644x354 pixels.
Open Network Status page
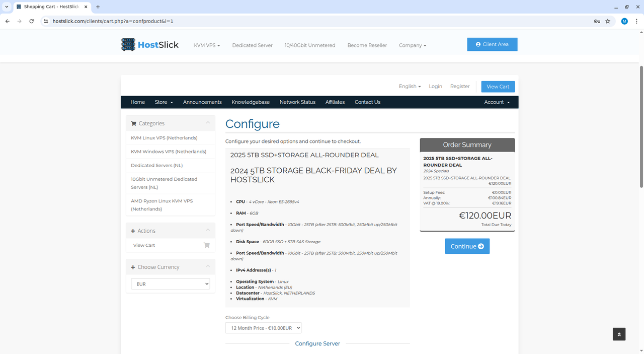[297, 102]
